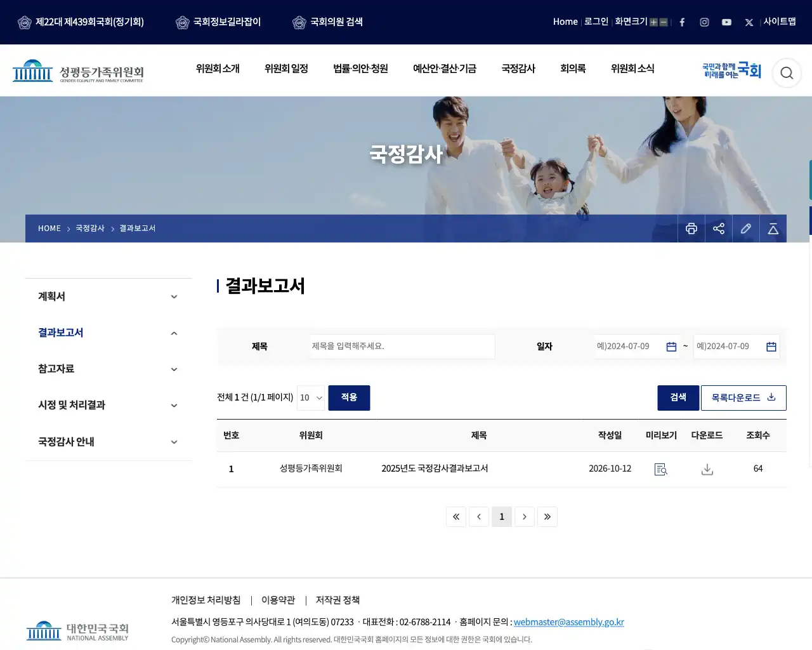Open the 회의록 menu

click(573, 69)
